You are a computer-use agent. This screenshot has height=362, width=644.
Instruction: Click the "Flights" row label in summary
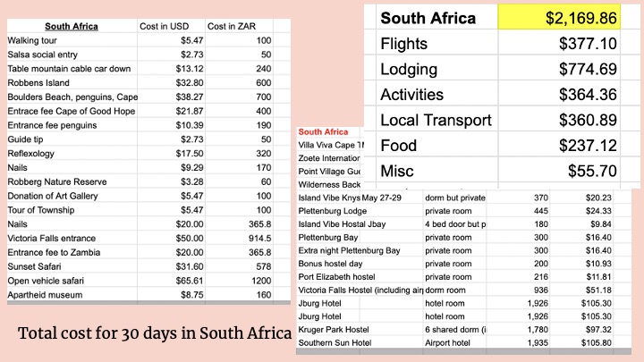tap(405, 43)
